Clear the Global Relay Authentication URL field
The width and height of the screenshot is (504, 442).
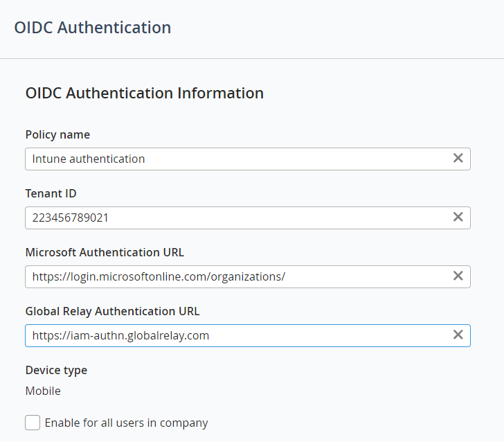[458, 335]
